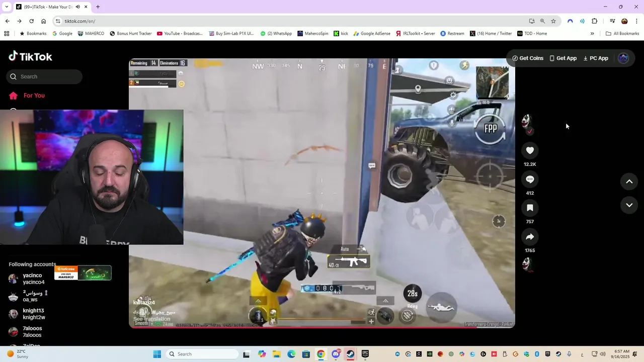Open Epic Games from taskbar
Screen dimensions: 644x362
click(x=365, y=354)
